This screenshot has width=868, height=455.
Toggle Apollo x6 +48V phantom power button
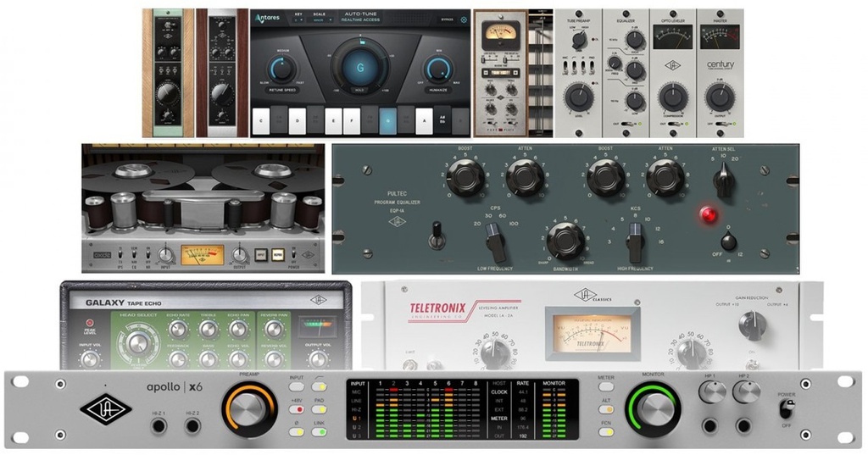pos(296,409)
